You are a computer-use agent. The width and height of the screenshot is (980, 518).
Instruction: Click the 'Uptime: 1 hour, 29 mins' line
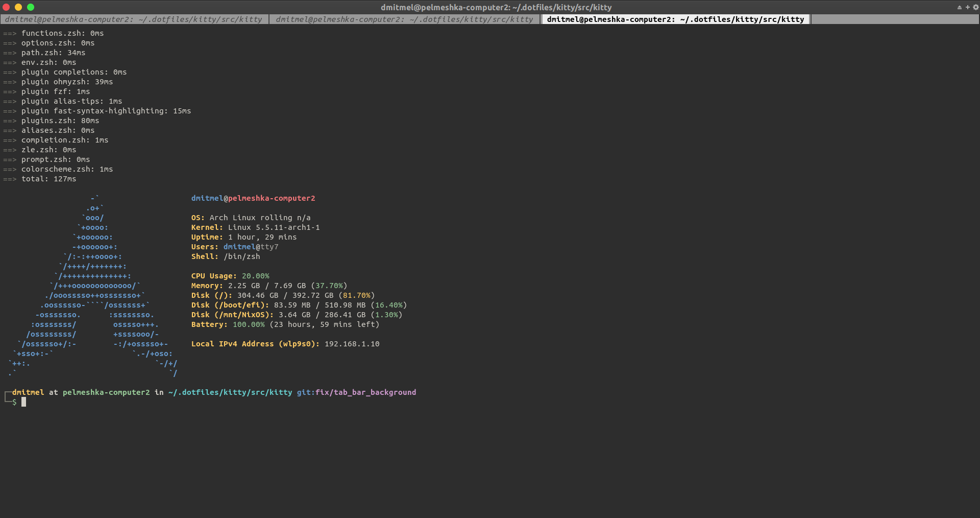(x=244, y=237)
